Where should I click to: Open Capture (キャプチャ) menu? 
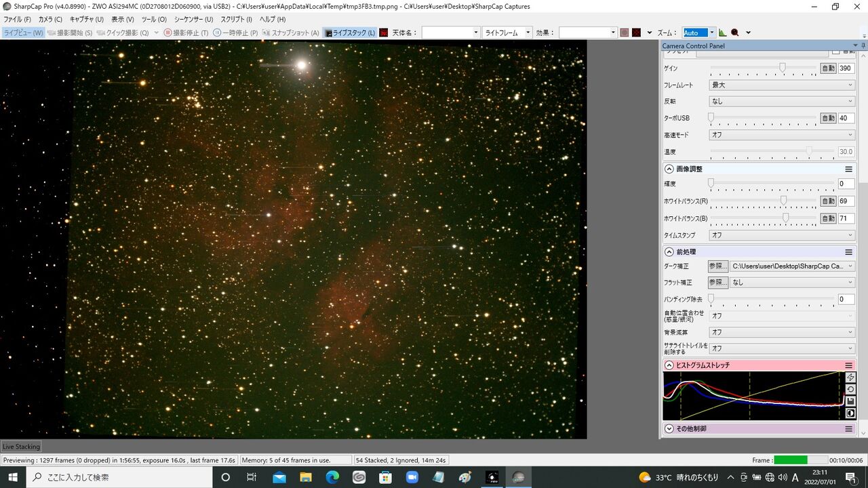tap(86, 20)
